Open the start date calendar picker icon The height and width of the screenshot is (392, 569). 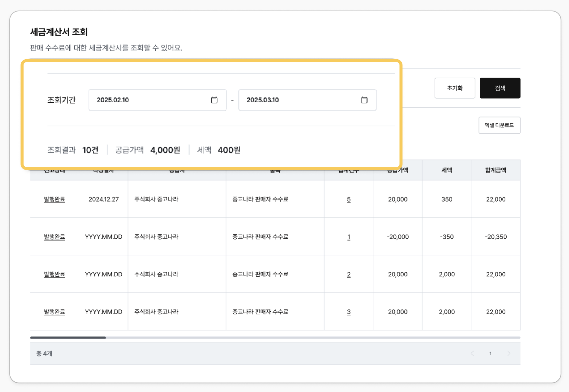214,100
